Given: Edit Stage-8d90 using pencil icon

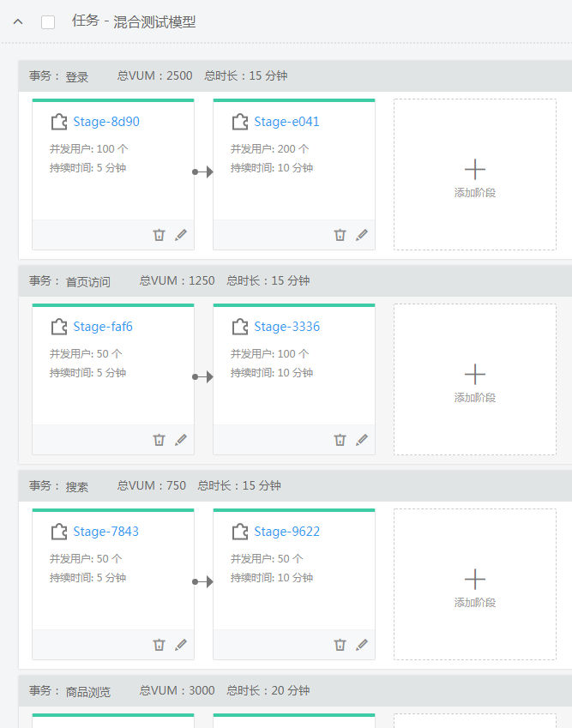Looking at the screenshot, I should click(x=180, y=235).
